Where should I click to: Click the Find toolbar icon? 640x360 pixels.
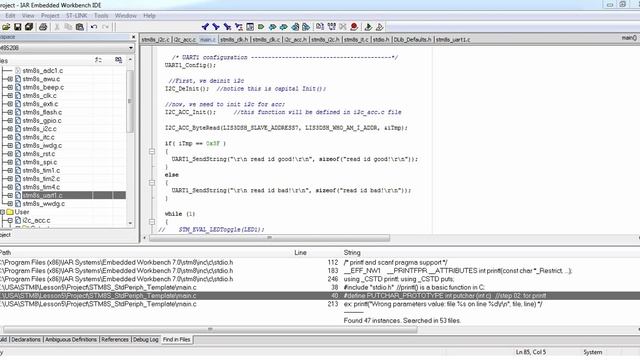227,27
